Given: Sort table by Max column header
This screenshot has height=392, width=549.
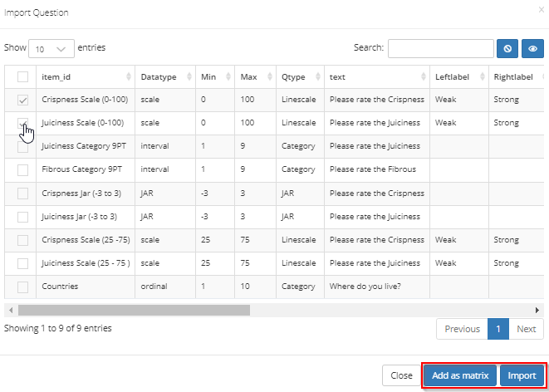Looking at the screenshot, I should point(254,77).
